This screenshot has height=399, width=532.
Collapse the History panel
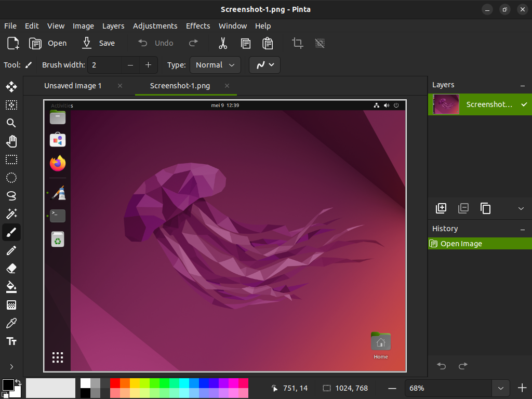523,230
